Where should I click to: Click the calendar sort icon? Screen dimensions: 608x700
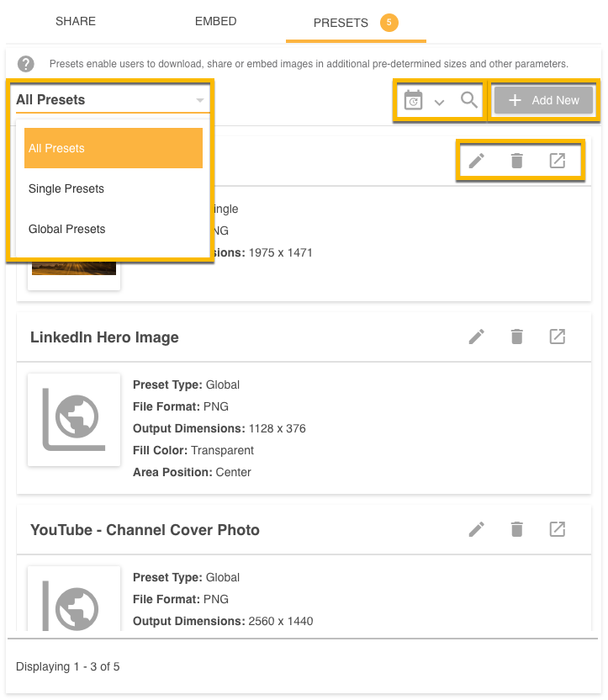(x=413, y=100)
